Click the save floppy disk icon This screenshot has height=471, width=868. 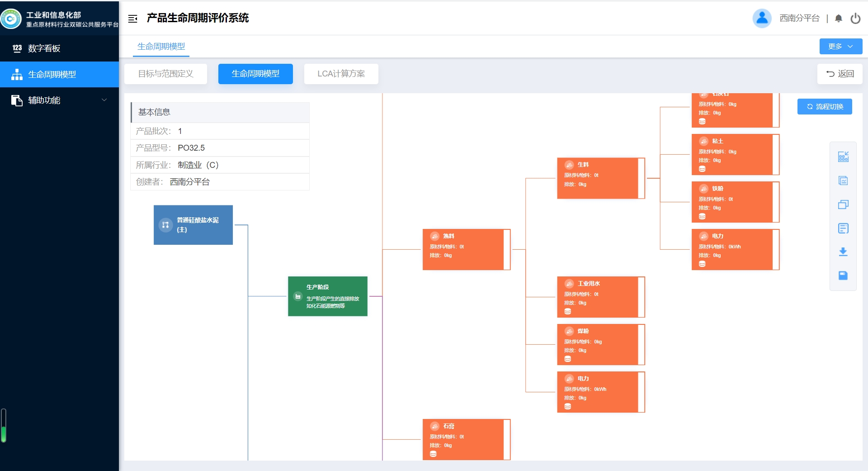(843, 276)
